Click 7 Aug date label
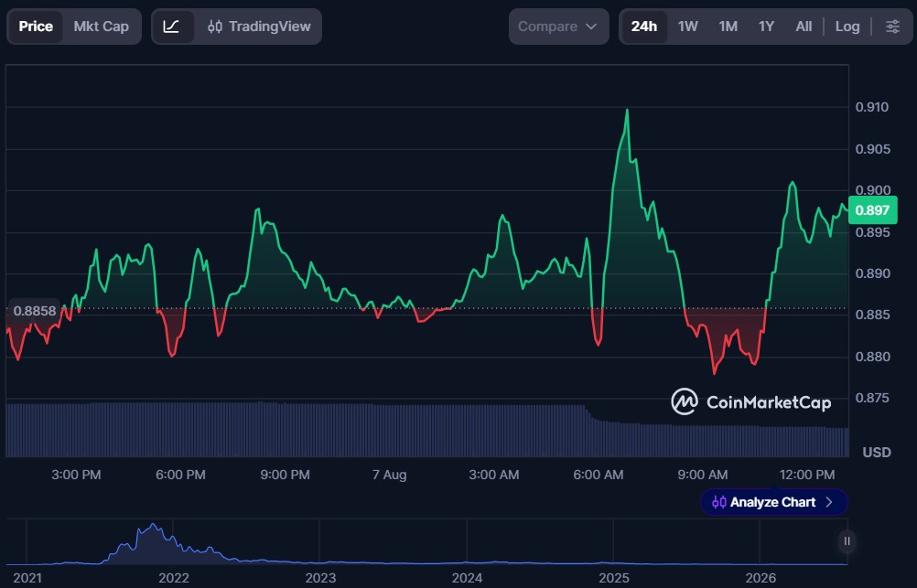The image size is (917, 588). pyautogui.click(x=389, y=475)
